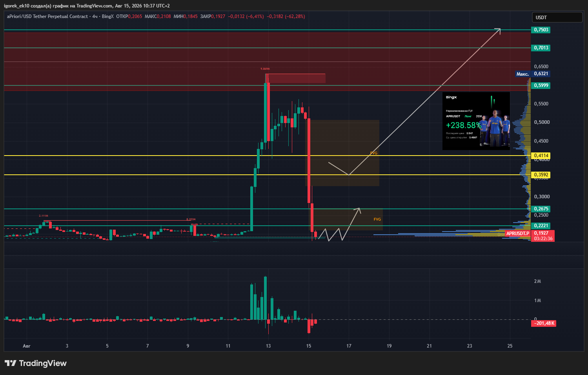Click the МИН 0,1845 low value
This screenshot has height=375, width=588.
(x=186, y=16)
